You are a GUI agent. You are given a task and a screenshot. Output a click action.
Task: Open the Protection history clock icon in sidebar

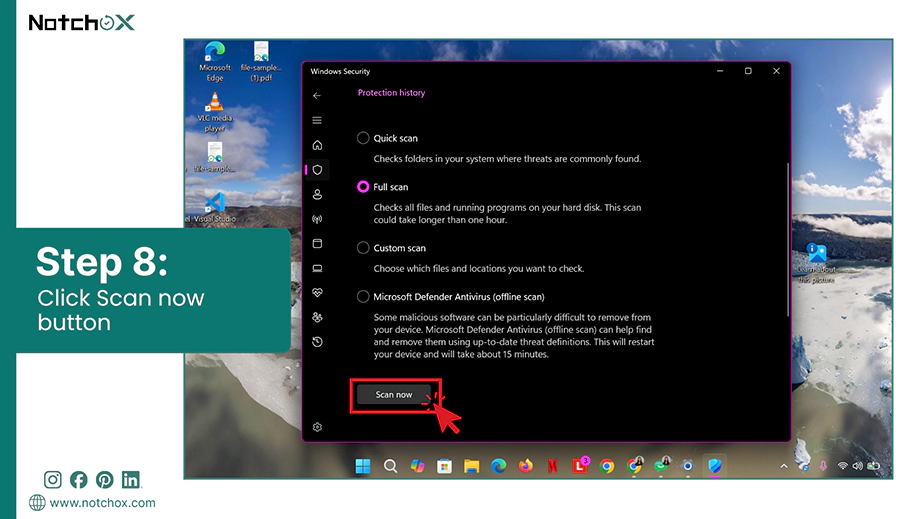pos(318,342)
